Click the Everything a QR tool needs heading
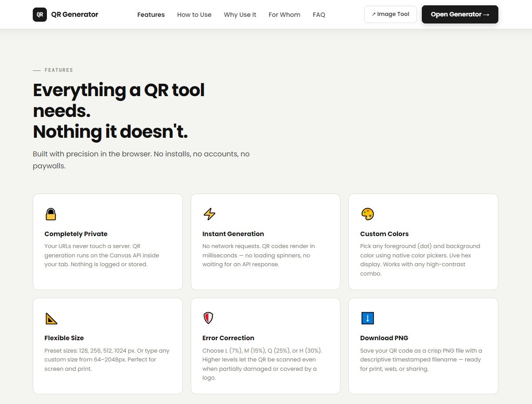The image size is (532, 404). pos(119,110)
